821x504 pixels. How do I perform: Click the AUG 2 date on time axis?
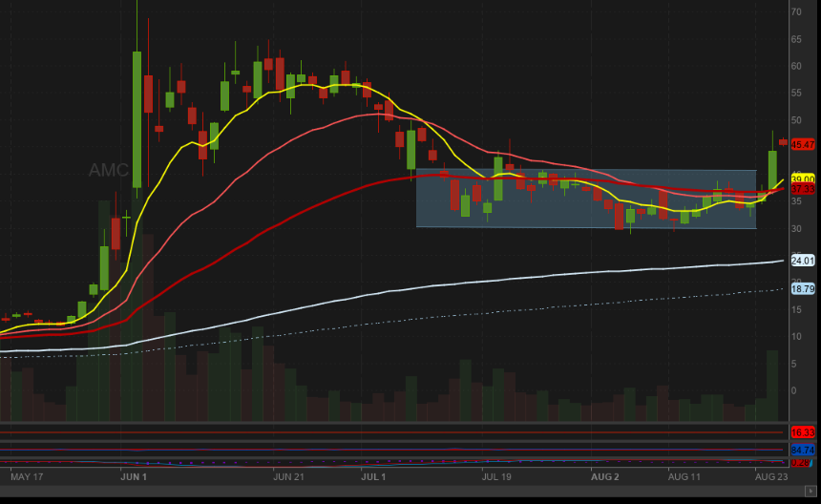click(604, 475)
